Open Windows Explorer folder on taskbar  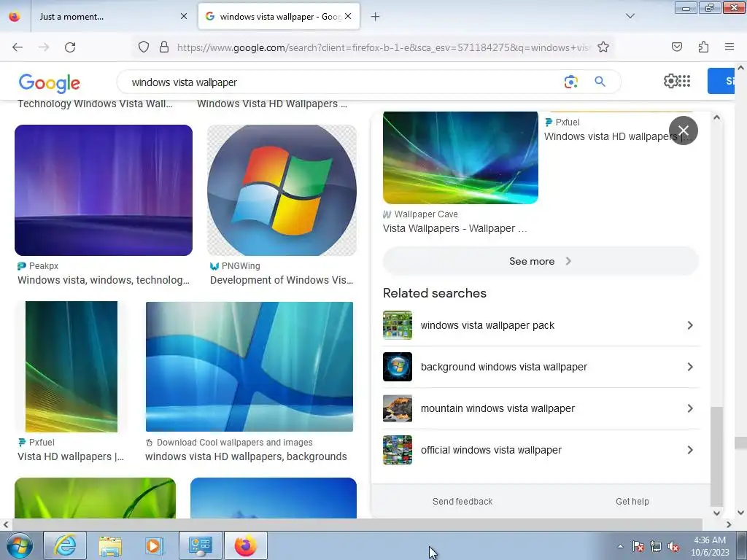(x=110, y=545)
